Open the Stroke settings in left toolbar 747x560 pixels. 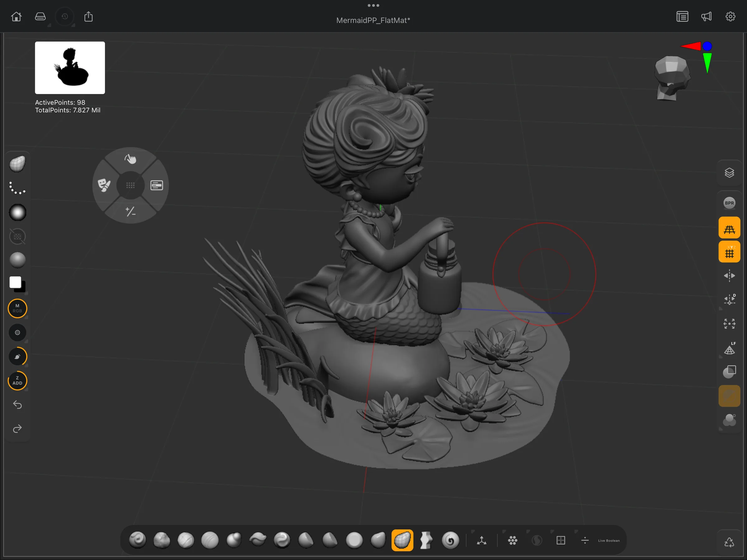[17, 188]
